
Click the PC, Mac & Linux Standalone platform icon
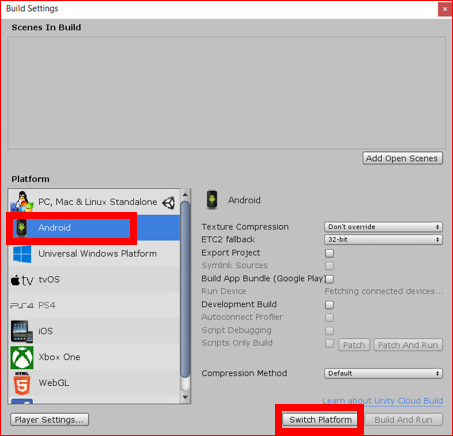click(22, 201)
